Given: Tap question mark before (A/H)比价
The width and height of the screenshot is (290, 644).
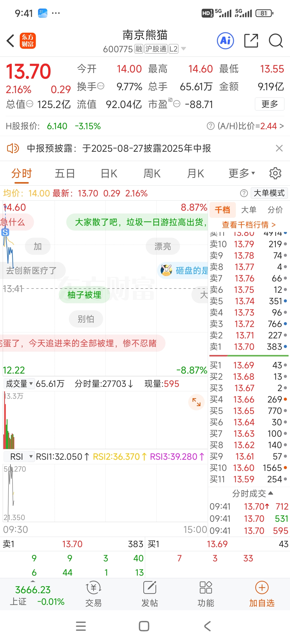Looking at the screenshot, I should 211,126.
